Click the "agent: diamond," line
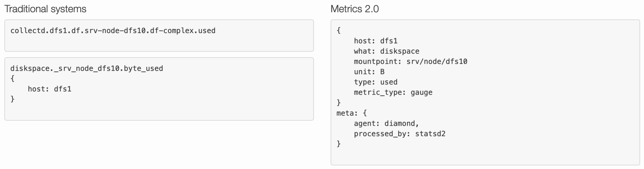The height and width of the screenshot is (169, 644). coord(386,124)
